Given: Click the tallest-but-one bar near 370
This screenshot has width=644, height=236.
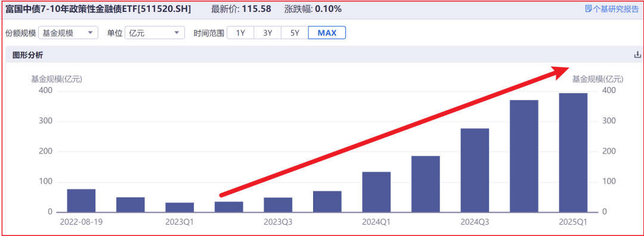Looking at the screenshot, I should click(x=524, y=156).
